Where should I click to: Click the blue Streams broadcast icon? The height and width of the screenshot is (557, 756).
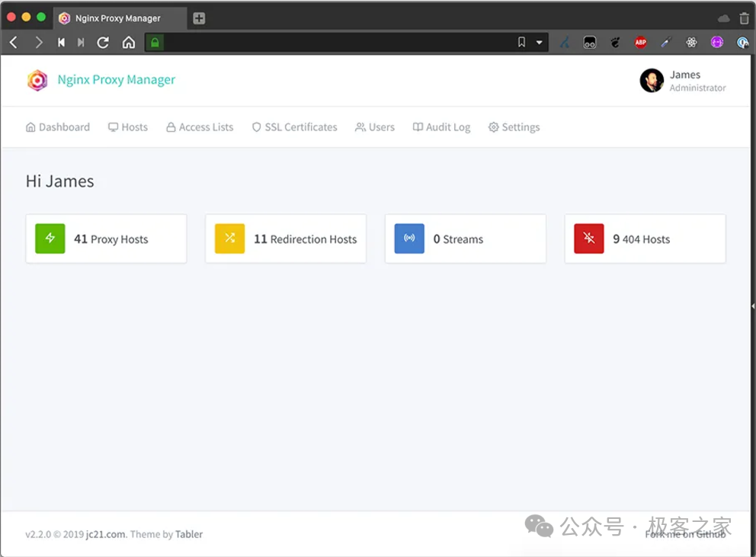click(x=409, y=238)
